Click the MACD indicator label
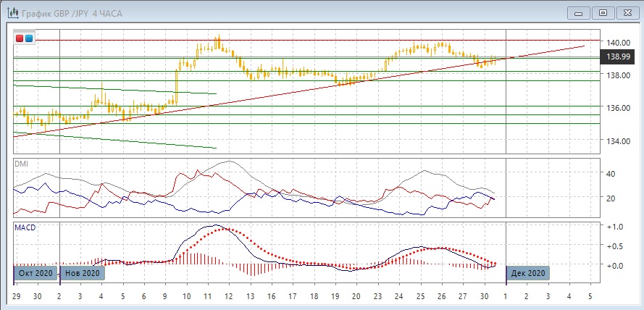 tap(25, 227)
